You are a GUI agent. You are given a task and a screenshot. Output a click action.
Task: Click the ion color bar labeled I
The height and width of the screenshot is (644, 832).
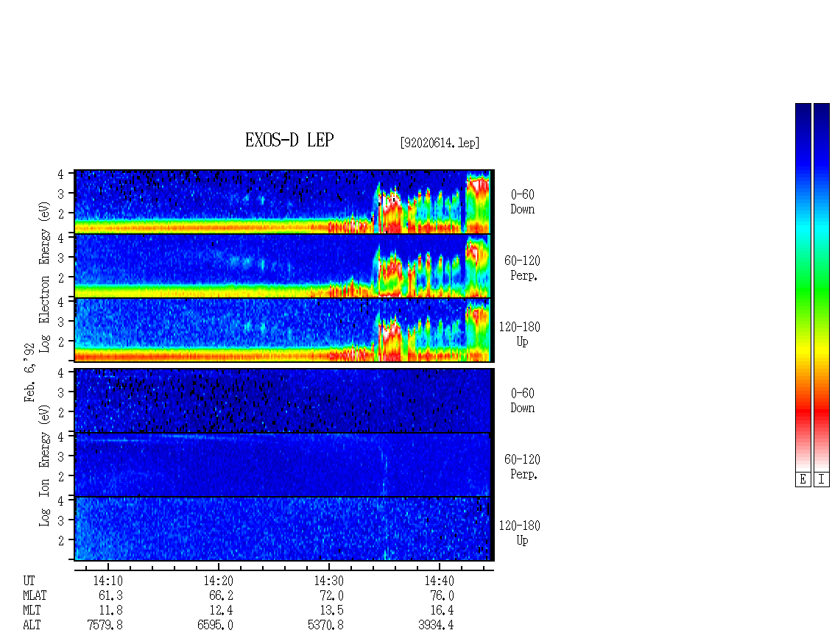click(x=822, y=287)
